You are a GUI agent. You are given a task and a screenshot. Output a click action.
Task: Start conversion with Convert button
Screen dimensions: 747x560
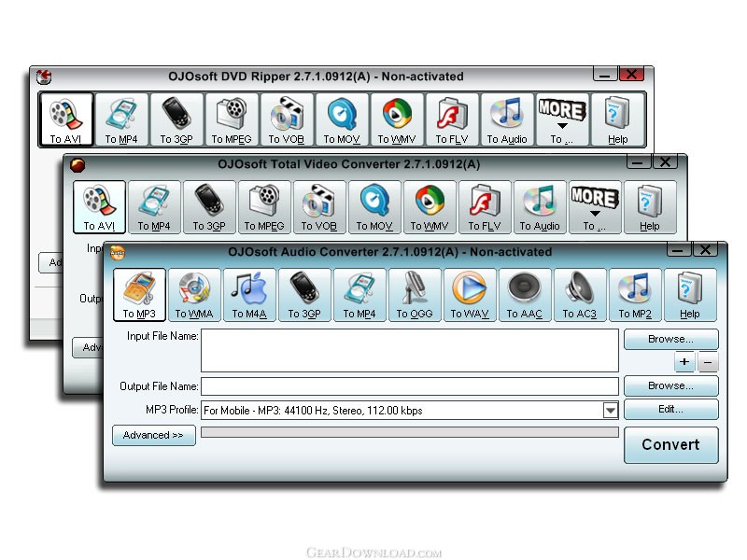(670, 445)
